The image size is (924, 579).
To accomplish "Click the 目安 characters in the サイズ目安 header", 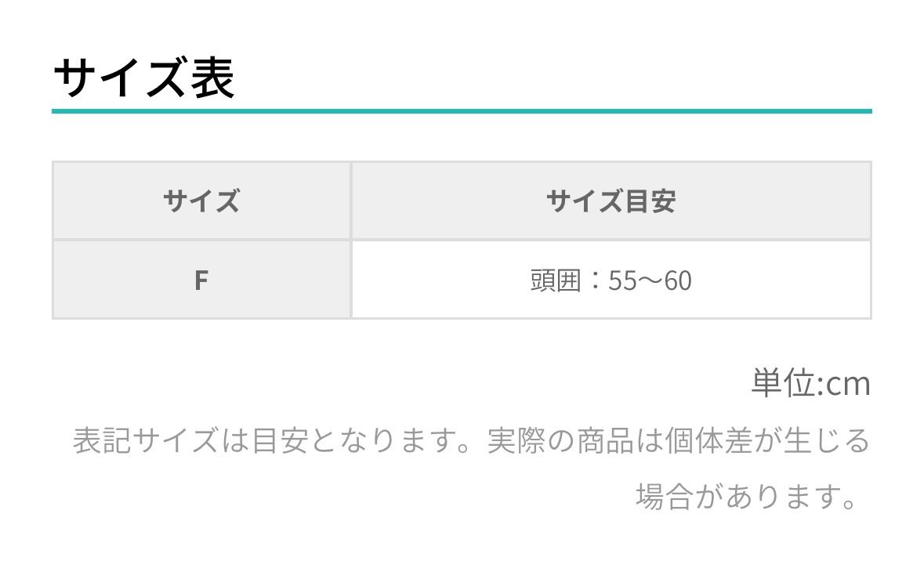I will 652,201.
